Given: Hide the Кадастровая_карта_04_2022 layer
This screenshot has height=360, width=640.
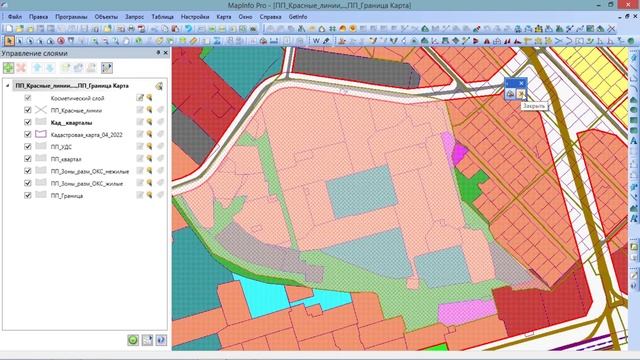Looking at the screenshot, I should 28,134.
